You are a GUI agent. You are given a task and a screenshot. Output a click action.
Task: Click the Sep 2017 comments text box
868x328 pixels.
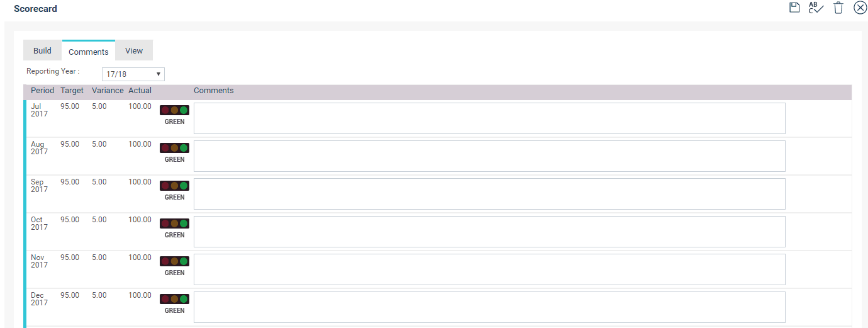click(489, 194)
